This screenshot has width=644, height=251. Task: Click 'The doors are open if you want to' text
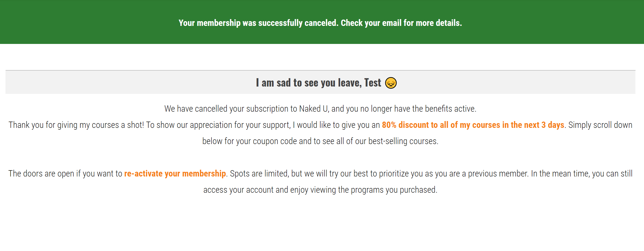65,174
